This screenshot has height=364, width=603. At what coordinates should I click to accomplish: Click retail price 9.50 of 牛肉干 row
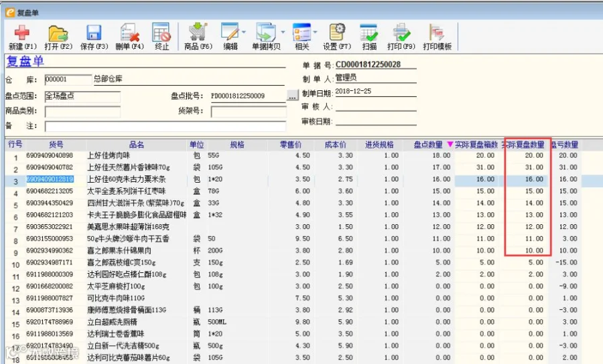pos(303,239)
